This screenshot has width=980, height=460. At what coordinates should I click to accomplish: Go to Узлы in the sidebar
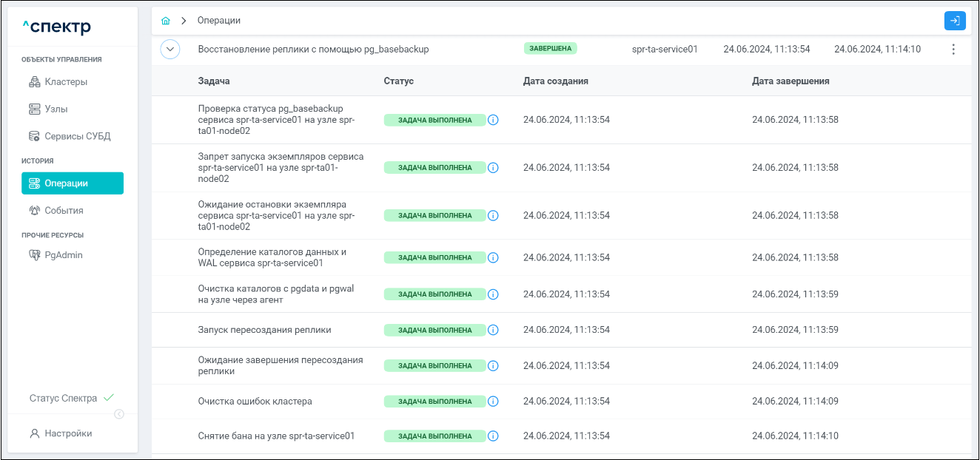56,109
